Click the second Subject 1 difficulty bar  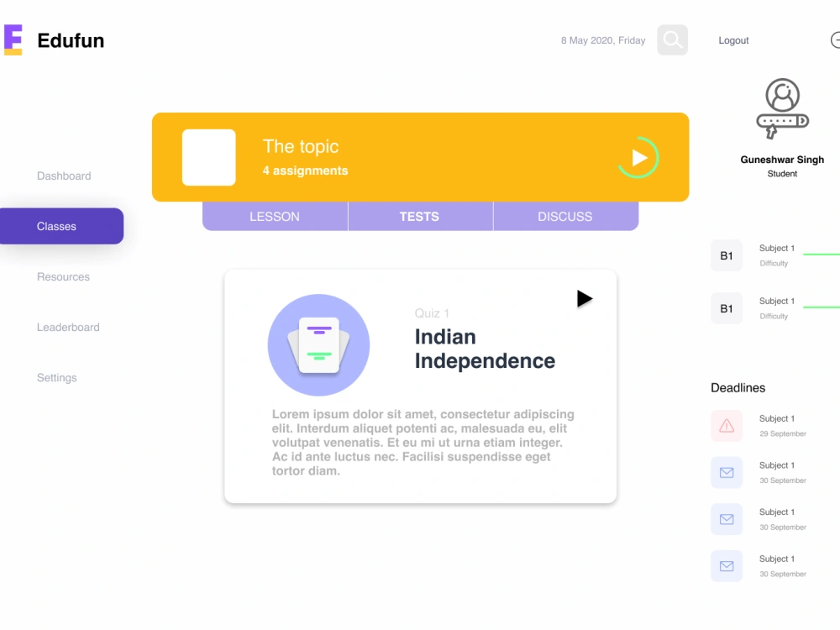[822, 307]
